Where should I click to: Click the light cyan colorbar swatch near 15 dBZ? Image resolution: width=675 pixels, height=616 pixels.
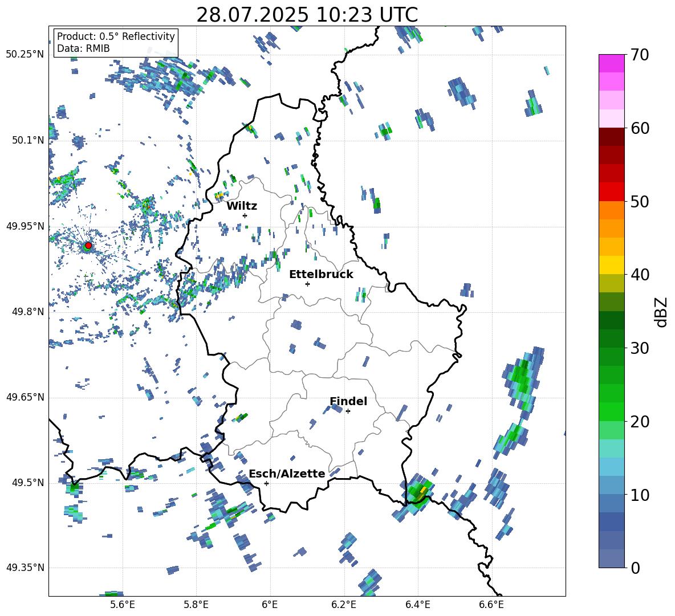click(x=611, y=448)
